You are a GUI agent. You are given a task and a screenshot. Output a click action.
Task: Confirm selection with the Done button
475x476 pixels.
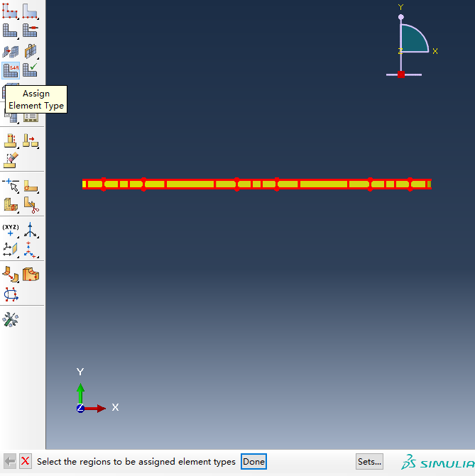pos(253,461)
